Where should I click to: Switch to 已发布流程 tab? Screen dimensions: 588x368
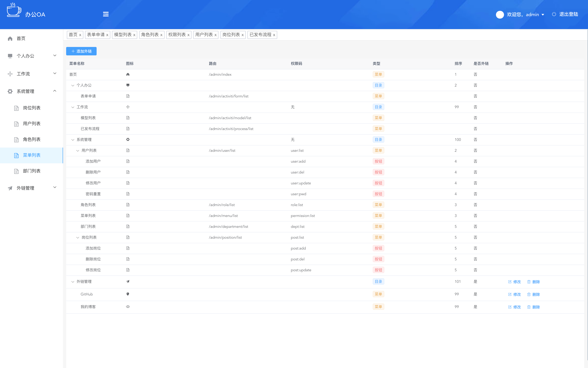tap(260, 35)
